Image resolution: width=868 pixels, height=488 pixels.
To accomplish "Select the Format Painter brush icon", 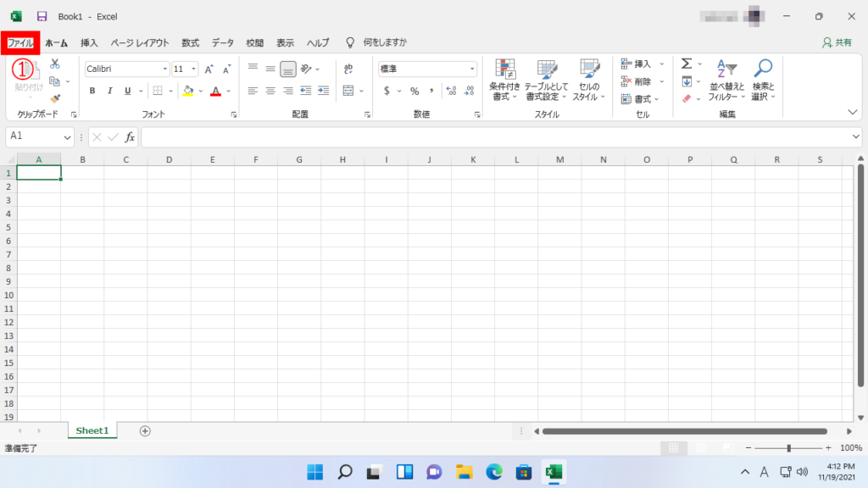I will 55,99.
